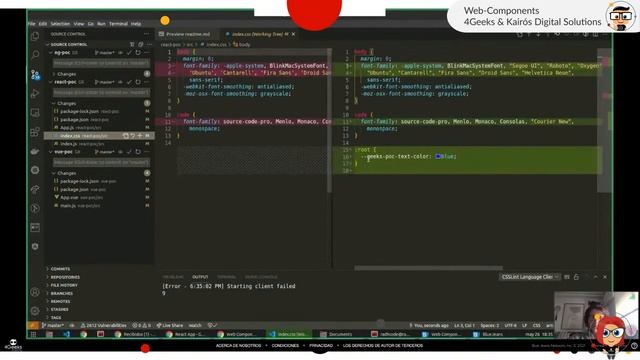Image resolution: width=640 pixels, height=360 pixels.
Task: Expand the COMMITS section
Action: (60, 269)
